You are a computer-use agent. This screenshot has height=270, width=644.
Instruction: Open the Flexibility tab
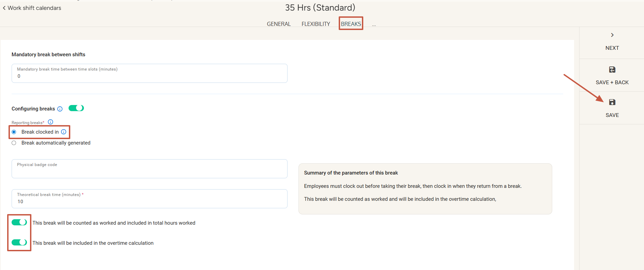pyautogui.click(x=316, y=24)
